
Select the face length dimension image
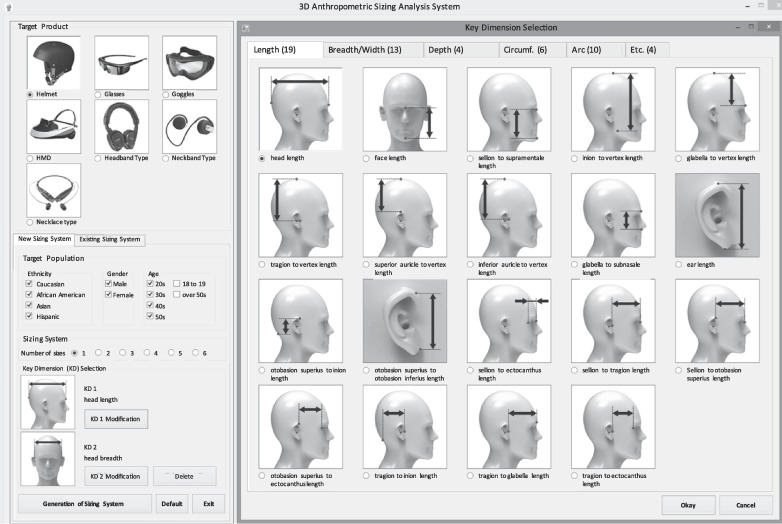point(404,109)
